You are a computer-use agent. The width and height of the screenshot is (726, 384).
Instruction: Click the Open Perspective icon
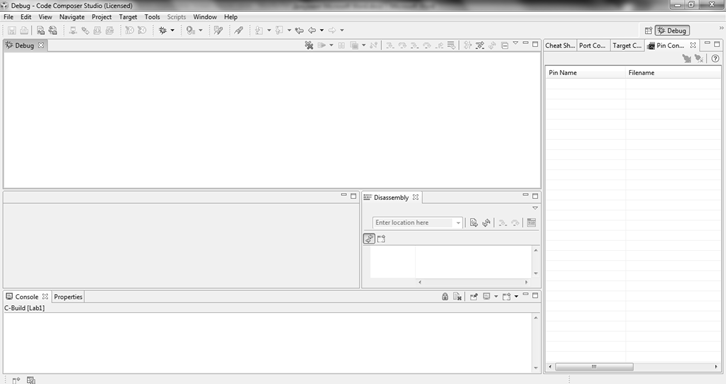tap(648, 31)
